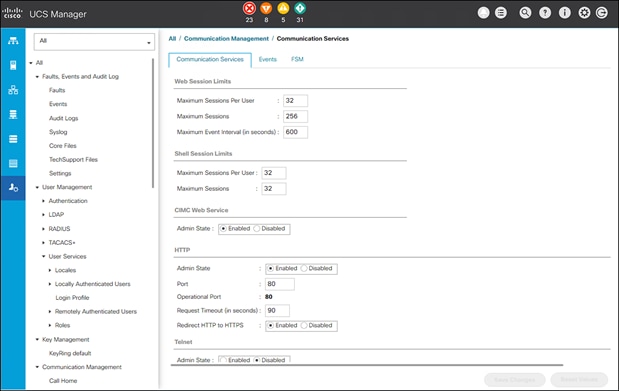Select Login Profile in the tree
Screen dimensions: 619x391
[72, 298]
